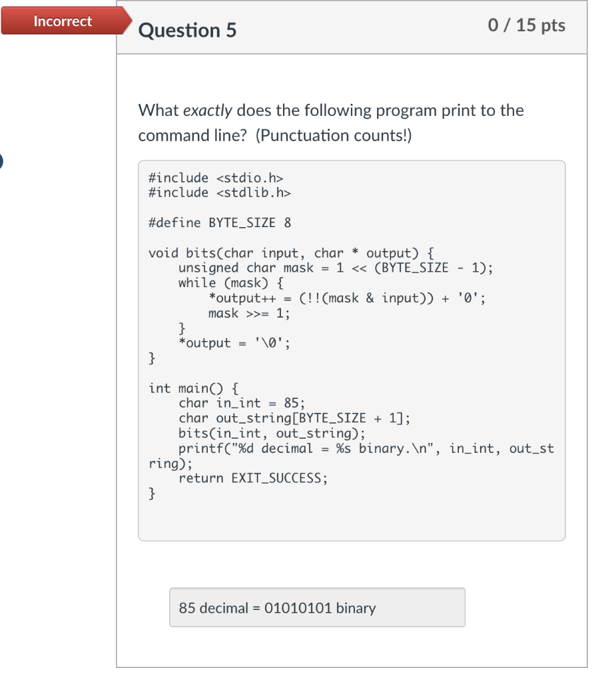Click the return EXIT_SUCCESS line
The image size is (616, 682).
254,478
